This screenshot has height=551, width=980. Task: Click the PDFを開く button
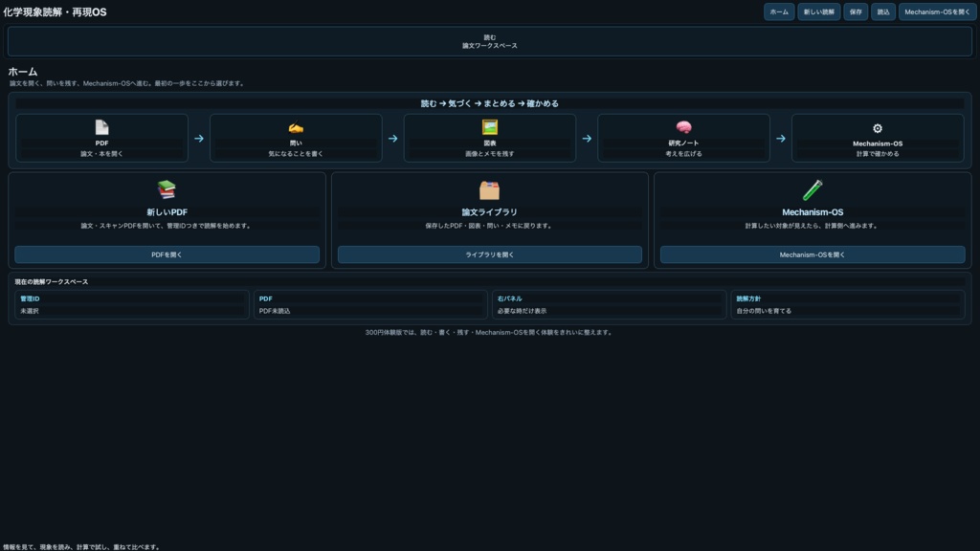point(167,254)
